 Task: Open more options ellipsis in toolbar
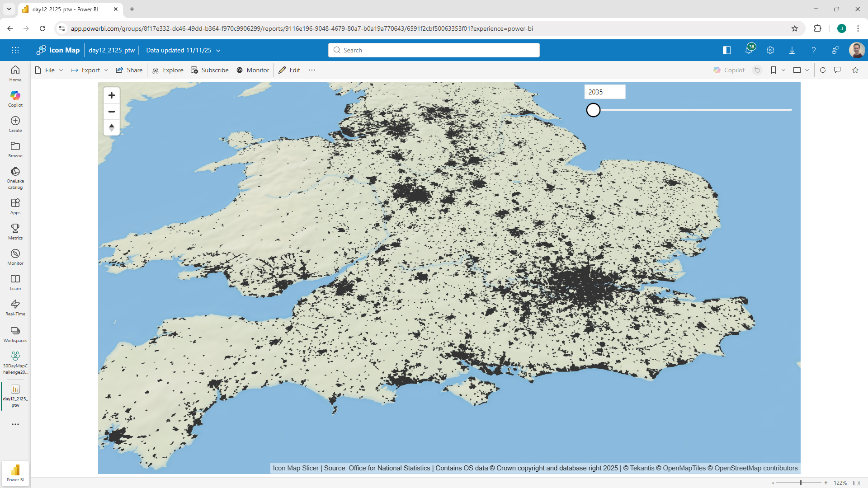[x=312, y=70]
